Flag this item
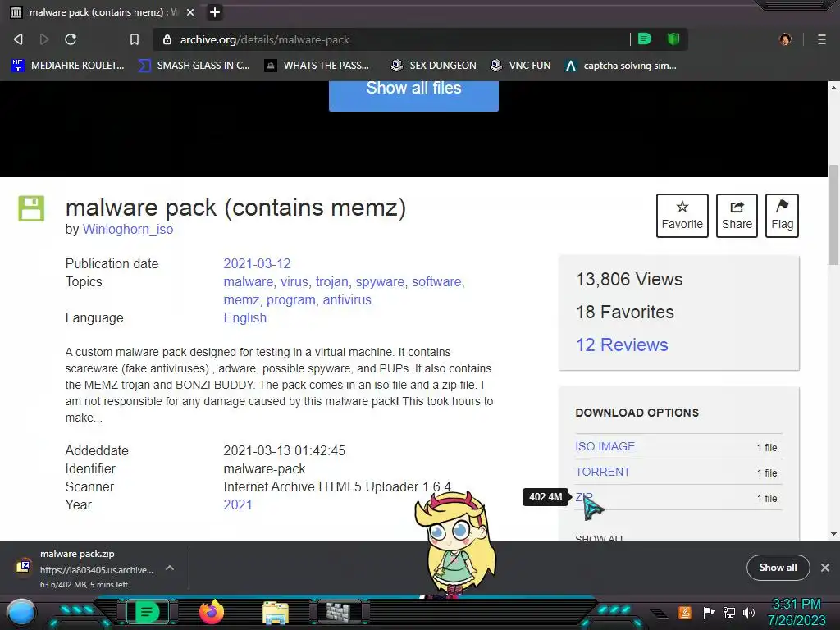 click(x=782, y=216)
